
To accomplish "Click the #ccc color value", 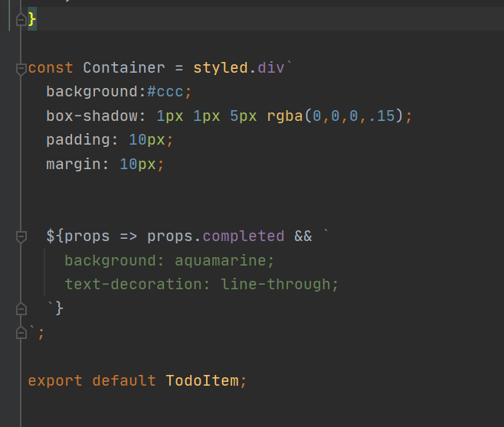I will [x=165, y=92].
